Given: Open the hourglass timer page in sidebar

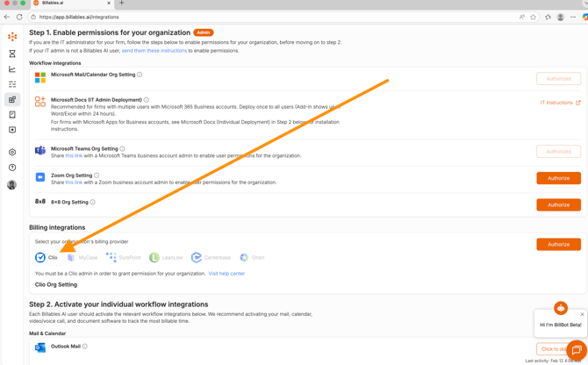Looking at the screenshot, I should pos(12,54).
